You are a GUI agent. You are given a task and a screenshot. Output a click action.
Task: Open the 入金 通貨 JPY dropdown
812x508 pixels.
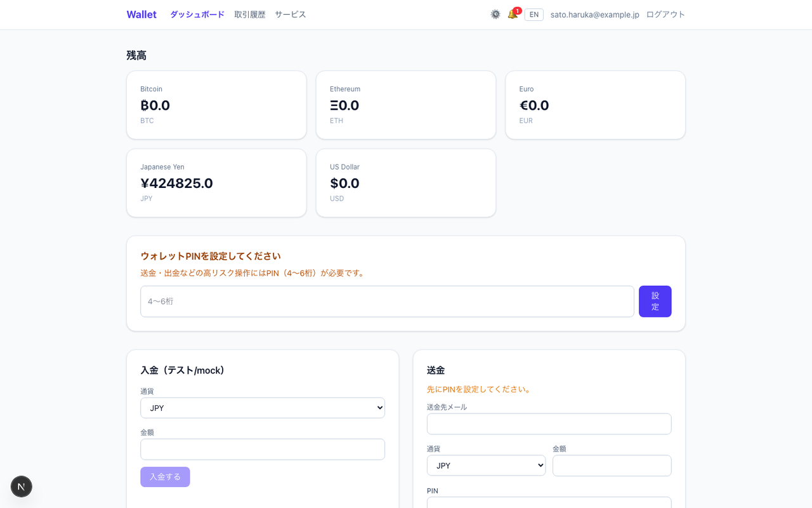click(263, 408)
